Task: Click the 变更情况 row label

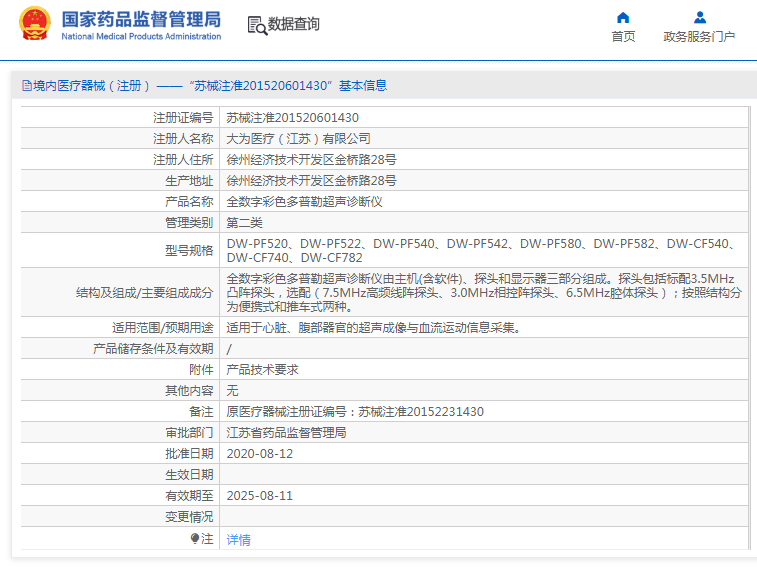Action: pyautogui.click(x=189, y=517)
